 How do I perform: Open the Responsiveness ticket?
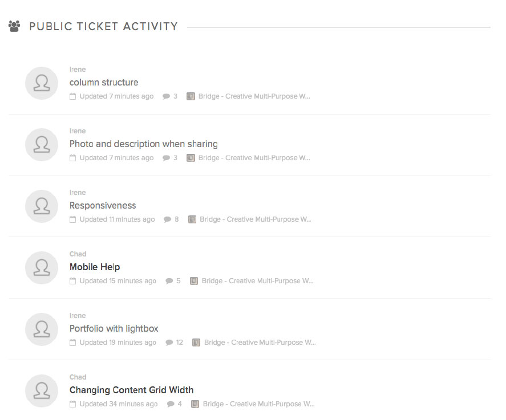point(103,206)
